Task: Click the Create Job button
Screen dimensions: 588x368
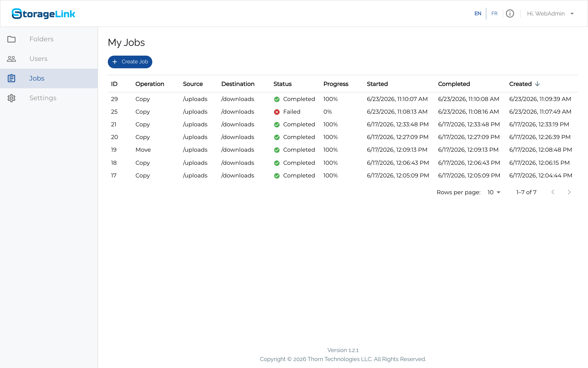Action: click(130, 62)
